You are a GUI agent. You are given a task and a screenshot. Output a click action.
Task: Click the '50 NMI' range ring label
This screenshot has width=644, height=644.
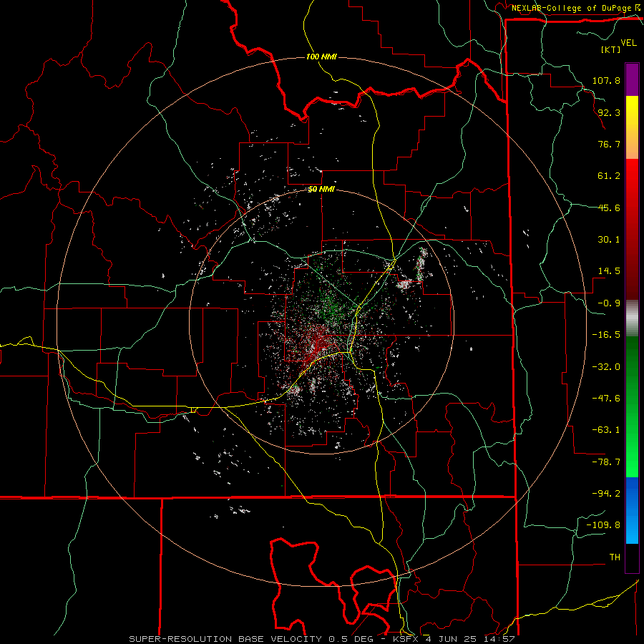(321, 190)
